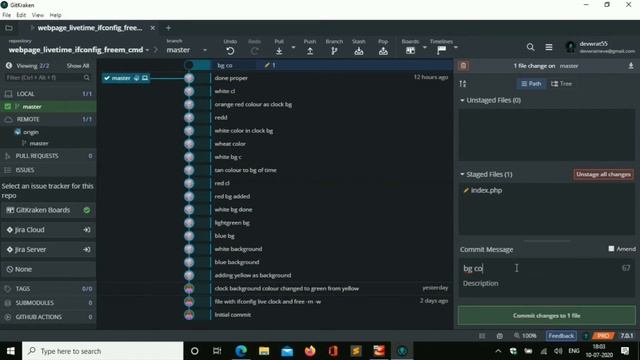Open Firefox from the taskbar
The height and width of the screenshot is (360, 640).
point(310,351)
